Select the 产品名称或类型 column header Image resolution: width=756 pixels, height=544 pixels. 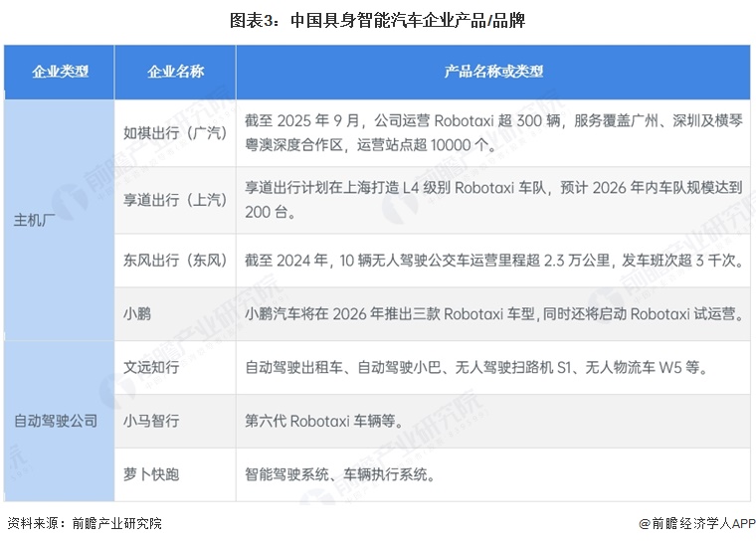point(493,72)
